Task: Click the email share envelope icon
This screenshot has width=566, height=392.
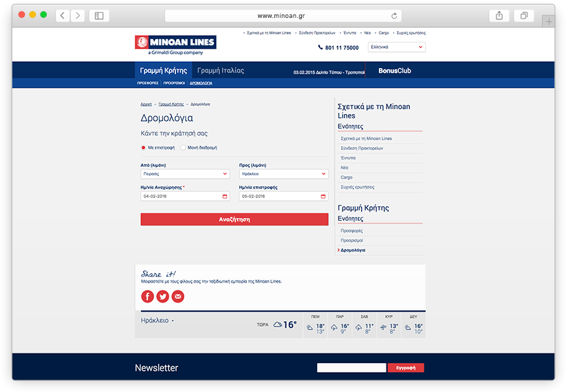Action: pyautogui.click(x=178, y=296)
